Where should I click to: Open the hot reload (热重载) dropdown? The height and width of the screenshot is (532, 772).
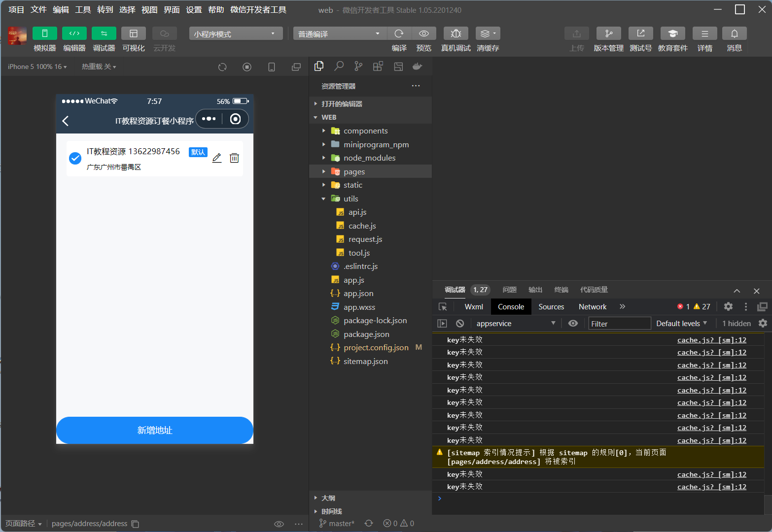click(99, 66)
